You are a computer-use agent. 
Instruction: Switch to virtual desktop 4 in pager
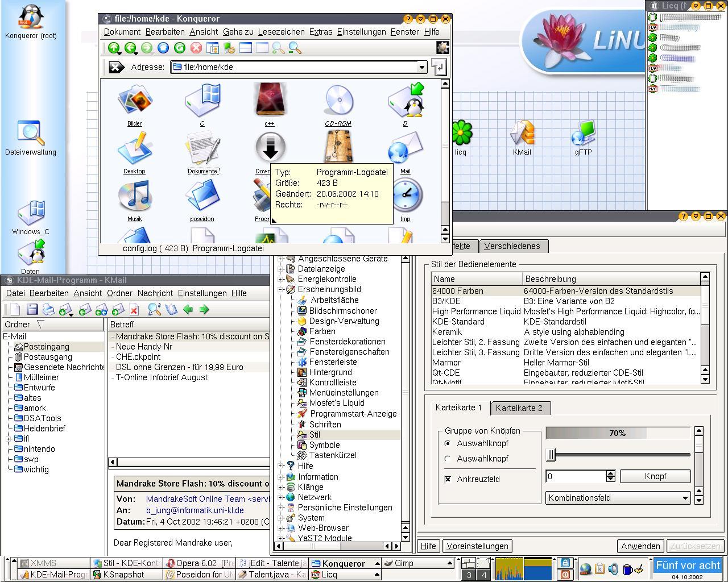click(x=484, y=575)
